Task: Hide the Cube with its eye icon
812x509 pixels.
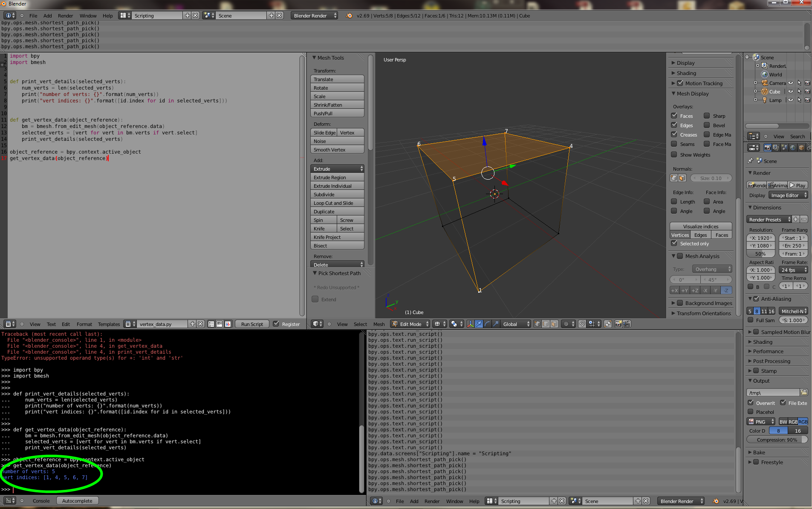Action: click(x=791, y=92)
